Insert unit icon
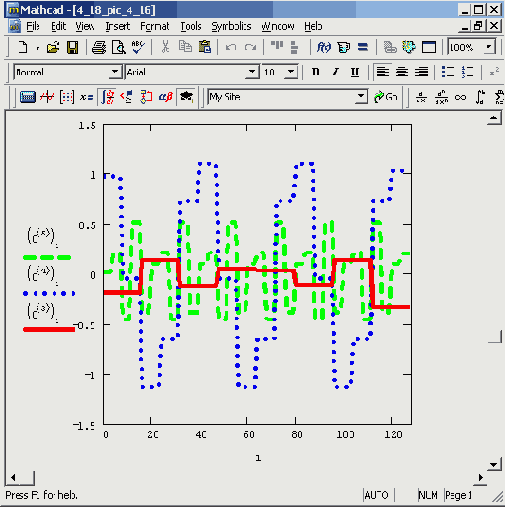This screenshot has width=505, height=507. coord(343,47)
